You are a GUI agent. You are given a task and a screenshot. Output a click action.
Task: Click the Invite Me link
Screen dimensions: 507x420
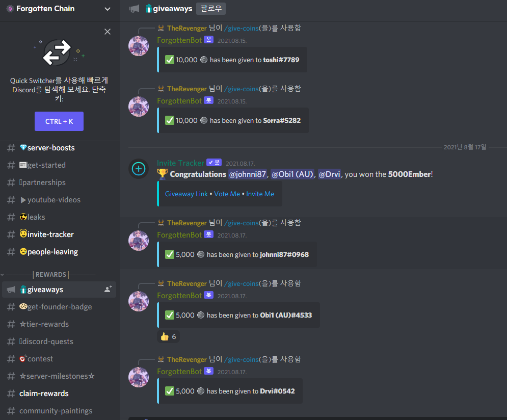[x=260, y=194]
